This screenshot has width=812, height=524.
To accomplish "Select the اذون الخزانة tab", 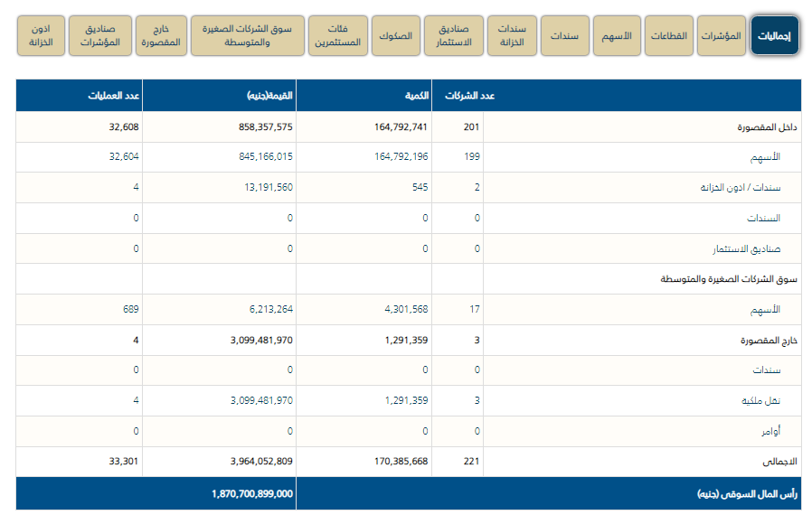I will pos(41,35).
